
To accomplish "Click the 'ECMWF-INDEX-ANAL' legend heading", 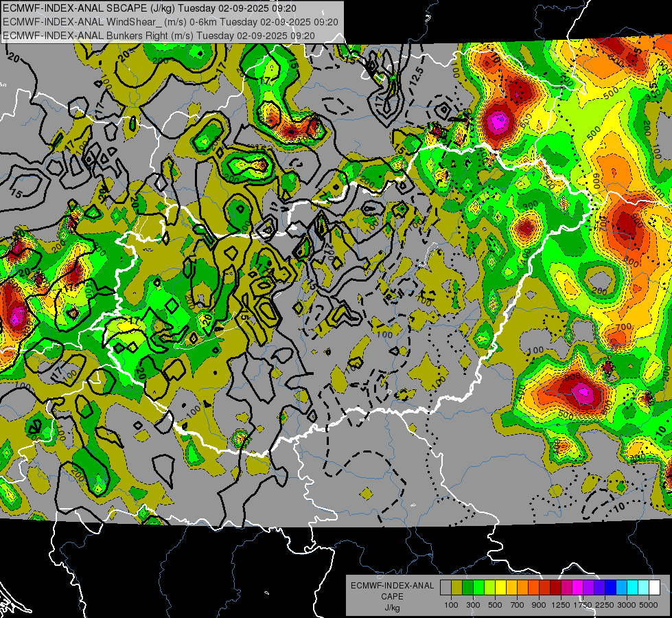I will coord(392,586).
